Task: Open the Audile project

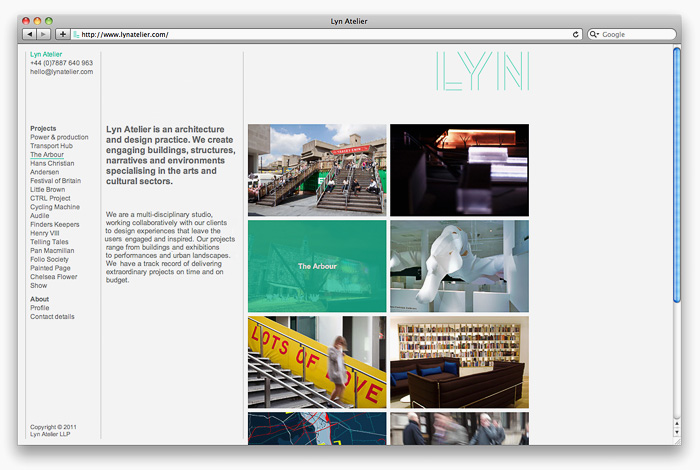Action: (x=40, y=215)
